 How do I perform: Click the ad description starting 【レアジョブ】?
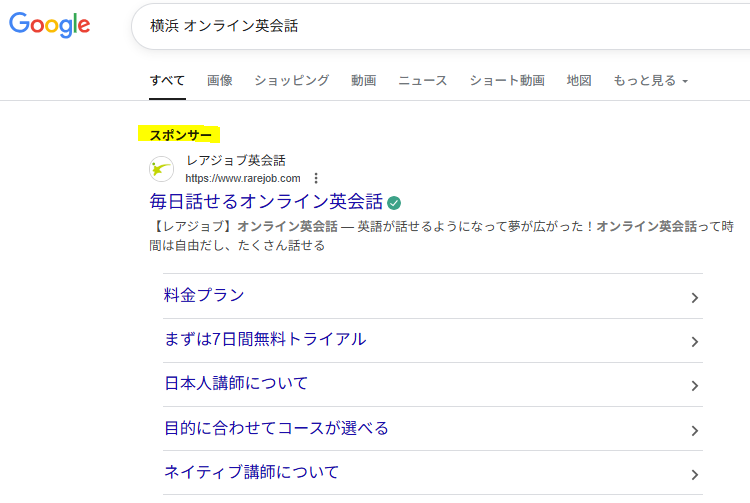441,236
